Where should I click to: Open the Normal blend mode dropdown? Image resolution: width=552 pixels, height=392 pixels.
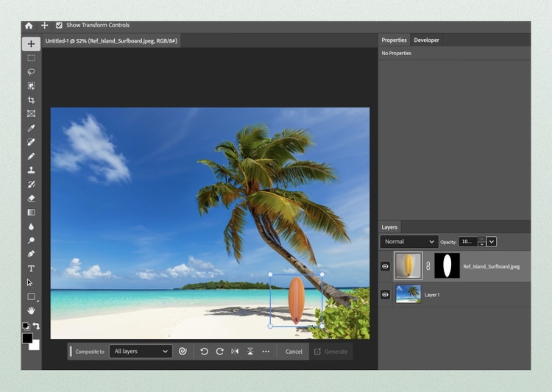pyautogui.click(x=409, y=242)
